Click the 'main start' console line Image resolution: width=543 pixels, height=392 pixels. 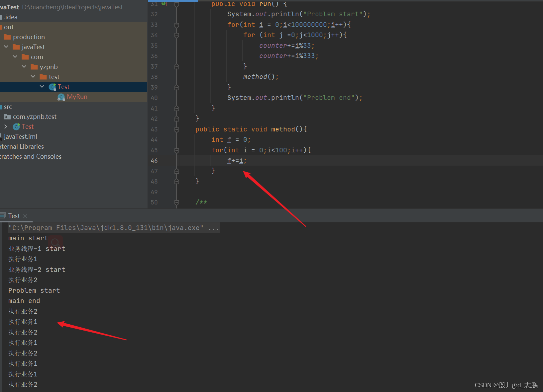28,238
